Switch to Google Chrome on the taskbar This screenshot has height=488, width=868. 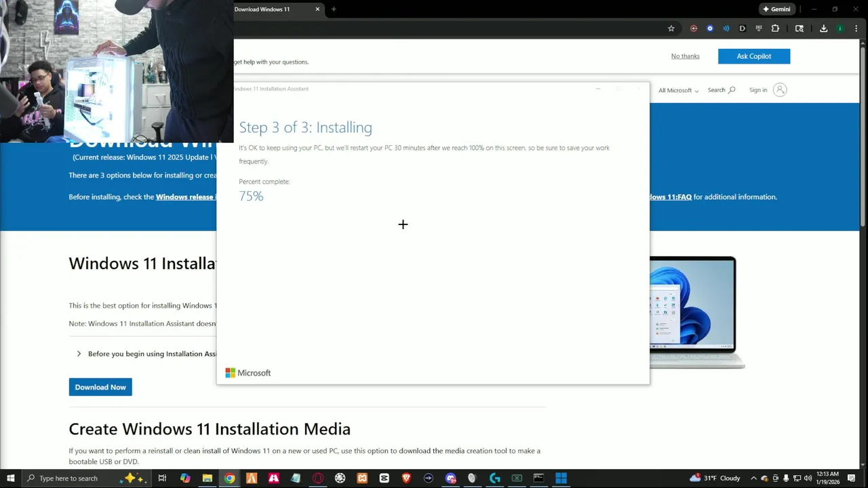point(230,479)
